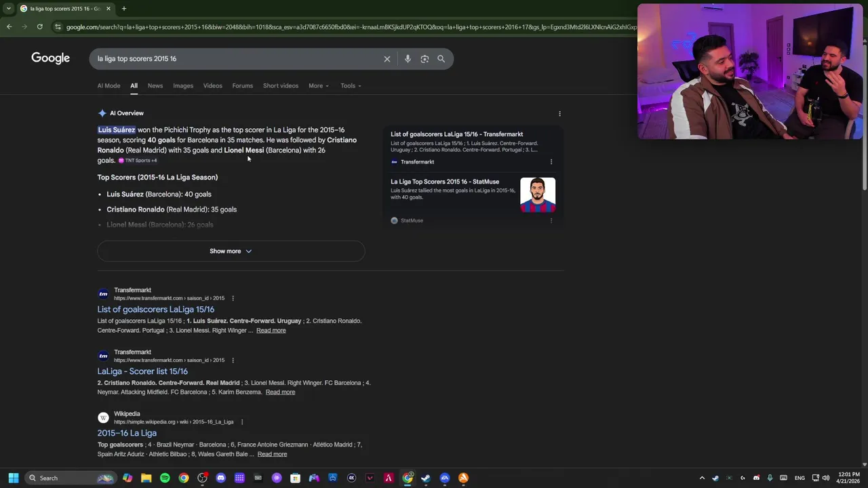Screen dimensions: 868x488
Task: Switch to AI Mode tab
Action: [108, 86]
